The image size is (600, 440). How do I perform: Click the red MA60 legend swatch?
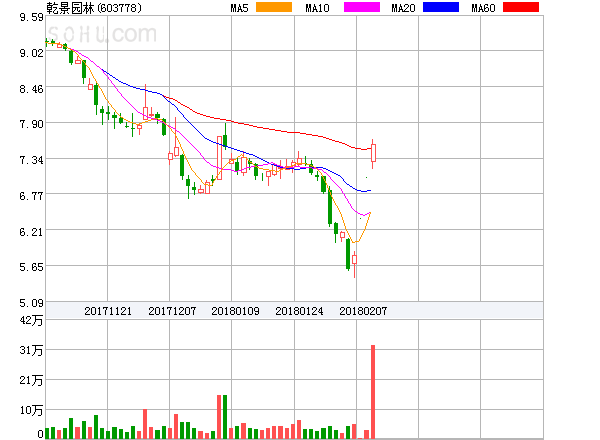[521, 7]
